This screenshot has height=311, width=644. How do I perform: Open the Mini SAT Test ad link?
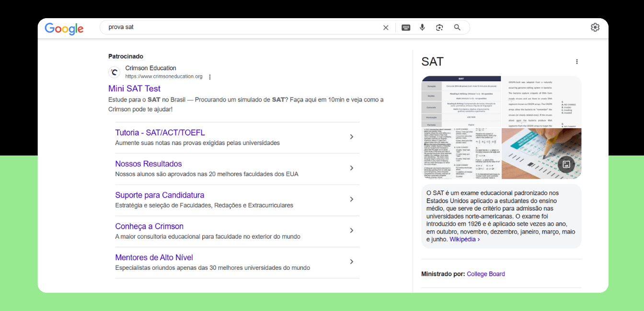point(134,89)
